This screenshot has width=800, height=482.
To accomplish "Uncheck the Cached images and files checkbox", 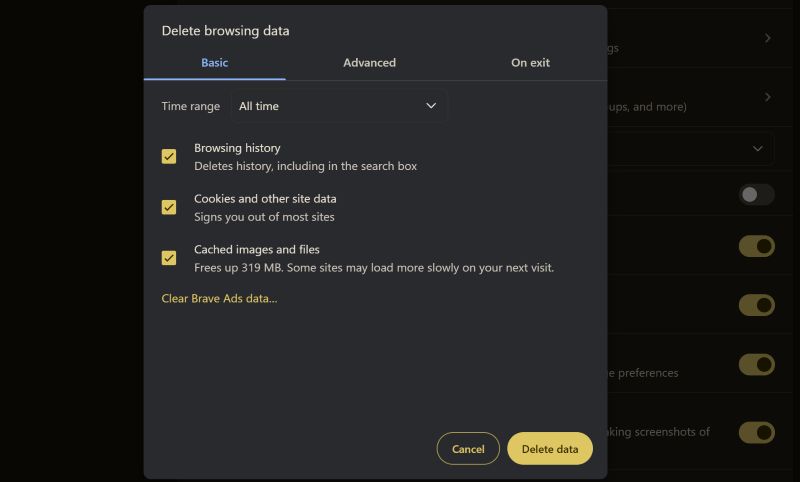I will [x=169, y=258].
